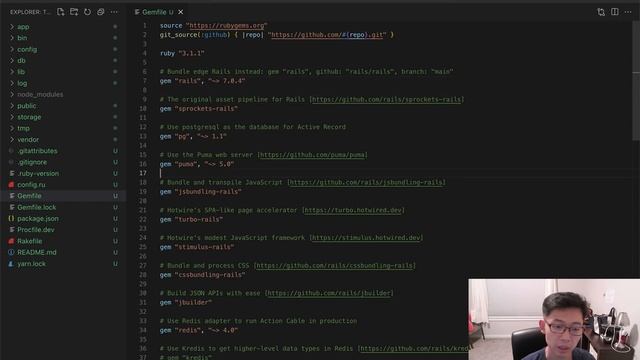Open the package.json file
Viewport: 640px width, 360px height.
click(x=38, y=219)
